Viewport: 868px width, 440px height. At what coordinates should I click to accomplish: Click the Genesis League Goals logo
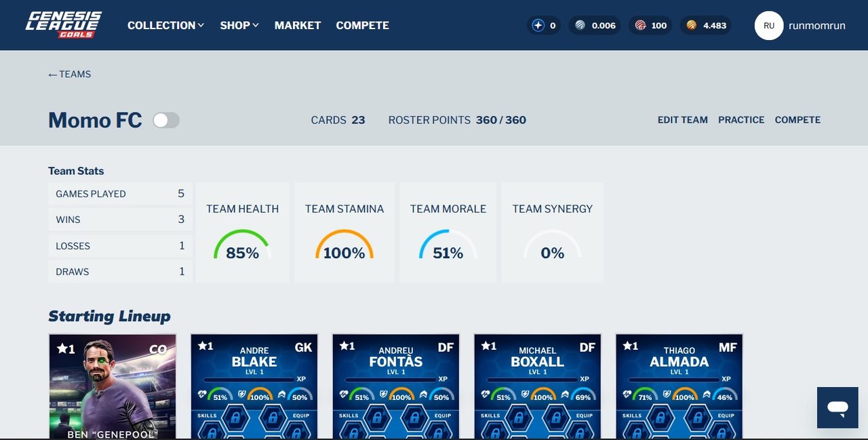pos(63,25)
